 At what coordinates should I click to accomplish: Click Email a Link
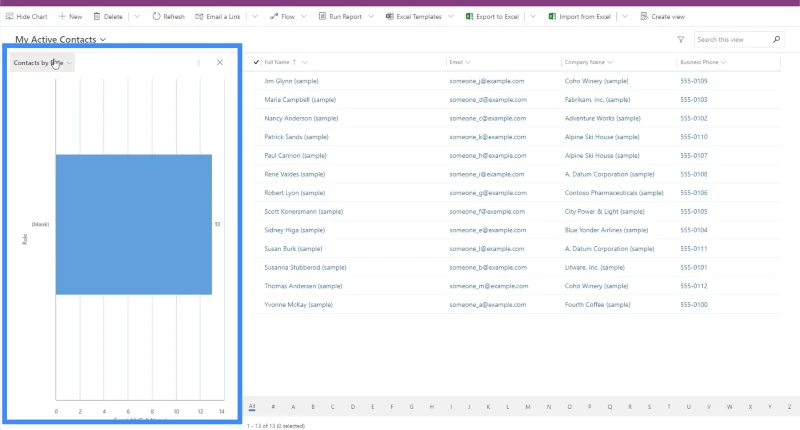point(217,16)
